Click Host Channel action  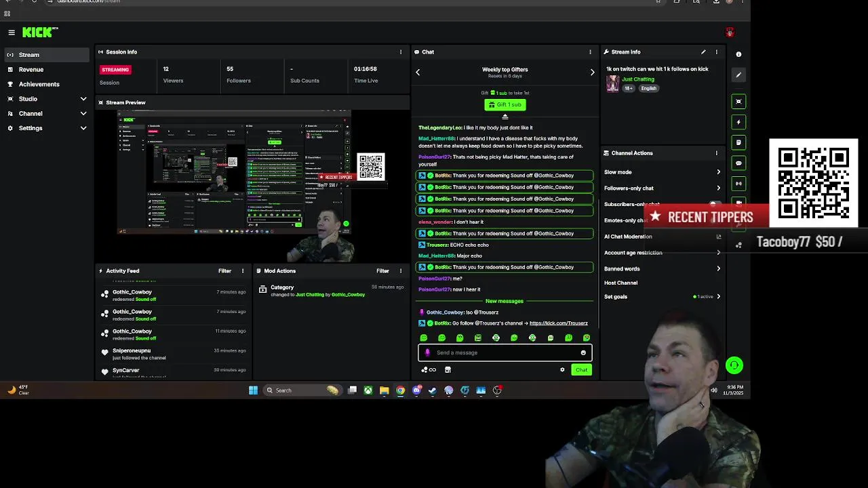coord(620,283)
